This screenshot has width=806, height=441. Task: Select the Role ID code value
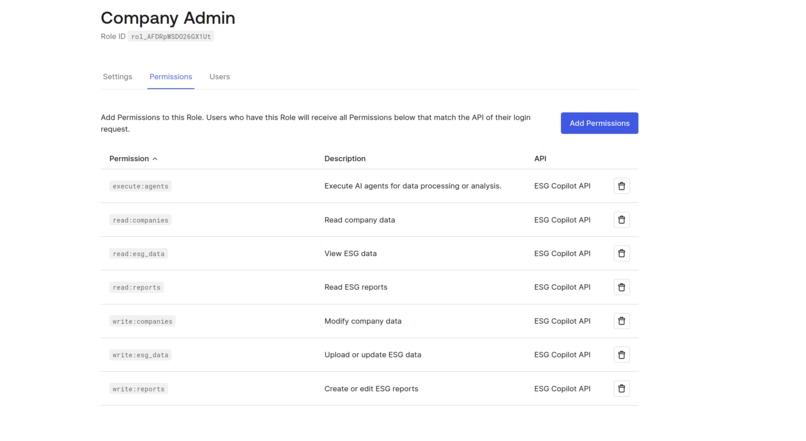click(171, 36)
